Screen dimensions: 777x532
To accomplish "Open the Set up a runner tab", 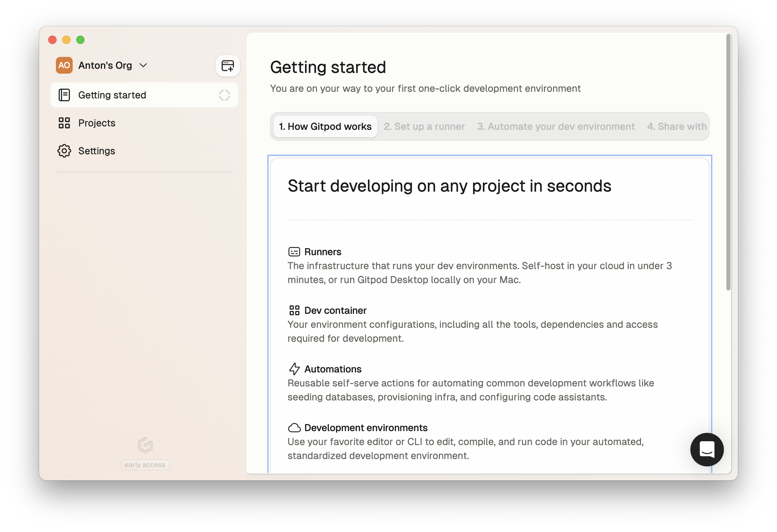I will tap(424, 126).
